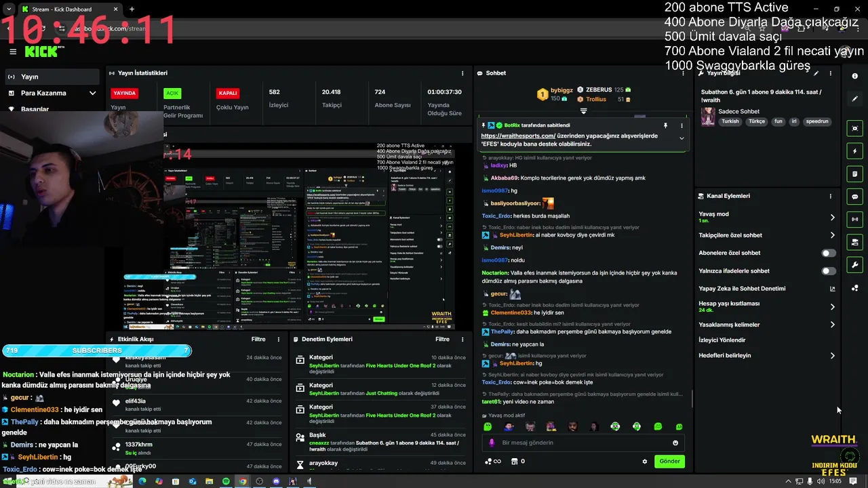Open the pinned message kebab menu

click(682, 125)
